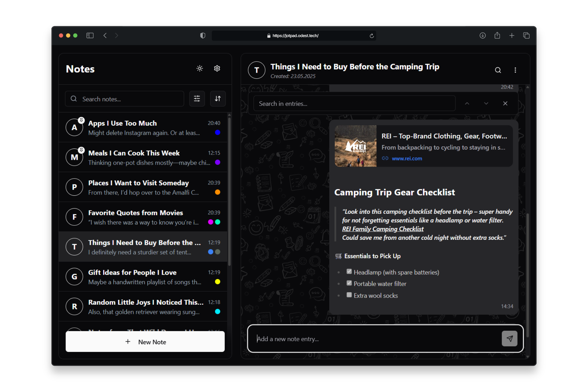Check Extra wool socks item
This screenshot has width=588, height=392.
click(349, 295)
